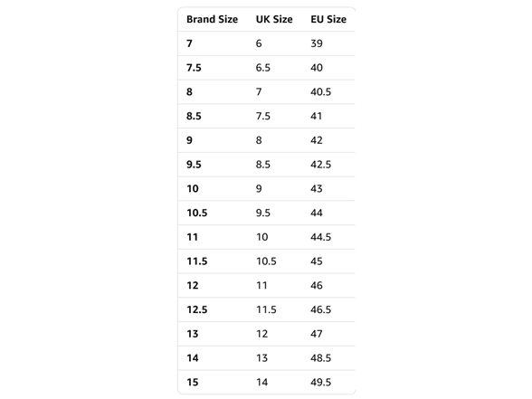
Task: Click EU size 39 value
Action: (x=317, y=43)
